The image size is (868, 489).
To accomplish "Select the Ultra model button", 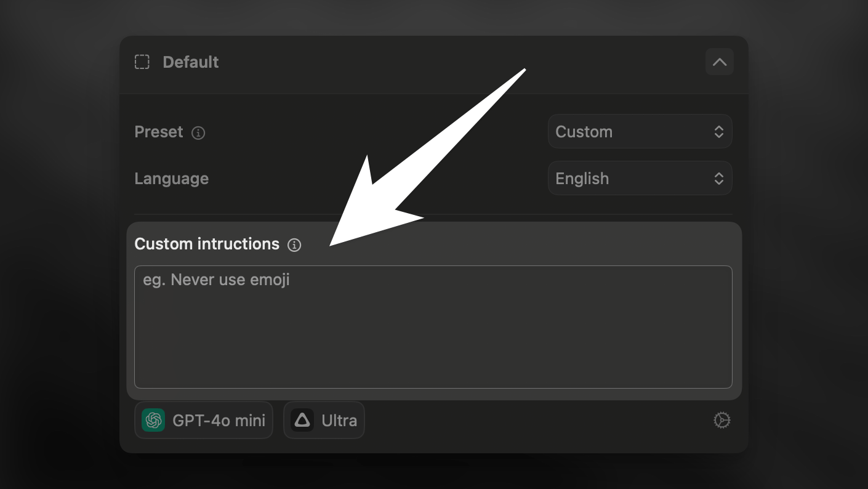I will coord(324,421).
